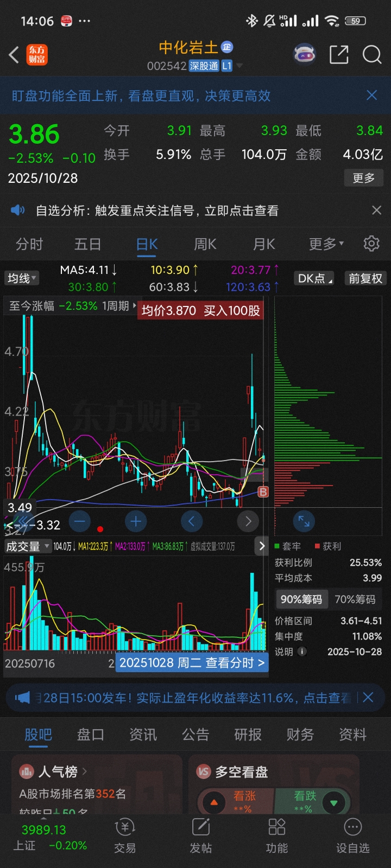Tap the 说明 info icon
This screenshot has height=868, width=391.
(302, 652)
